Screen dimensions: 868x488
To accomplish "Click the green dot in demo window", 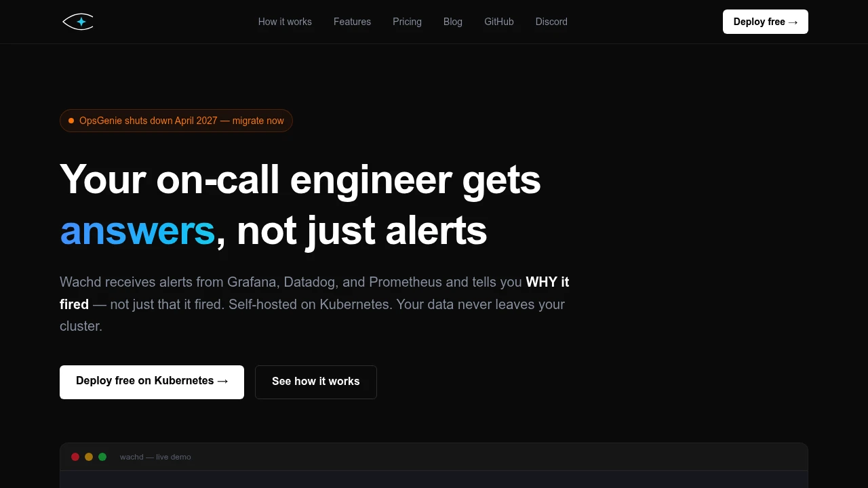I will [x=102, y=457].
